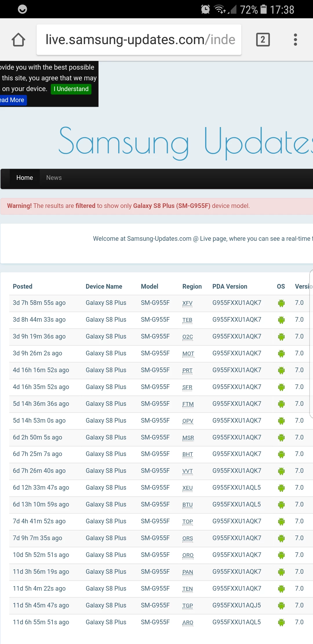Click the Android icon in ARO row
Image resolution: width=313 pixels, height=644 pixels.
click(x=281, y=623)
